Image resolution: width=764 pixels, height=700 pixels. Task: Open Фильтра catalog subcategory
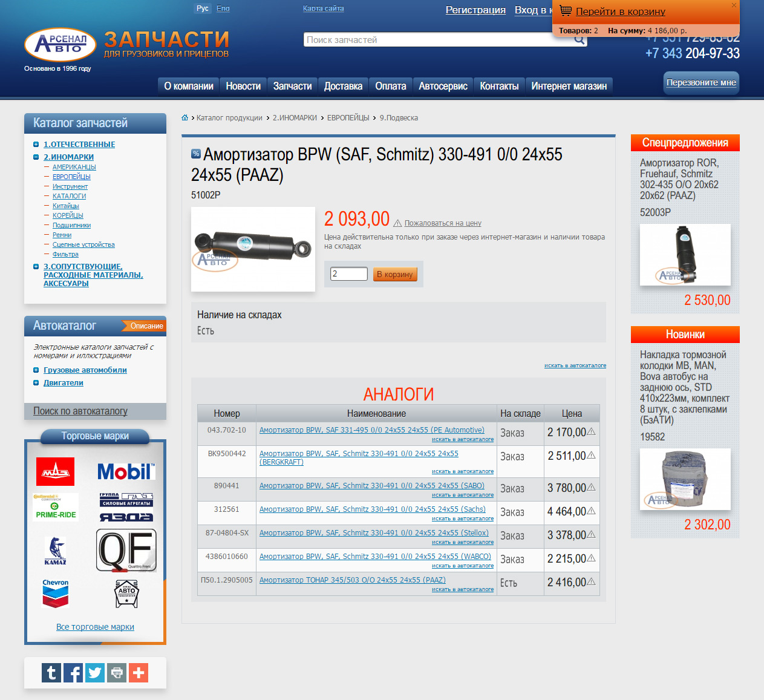(x=65, y=254)
